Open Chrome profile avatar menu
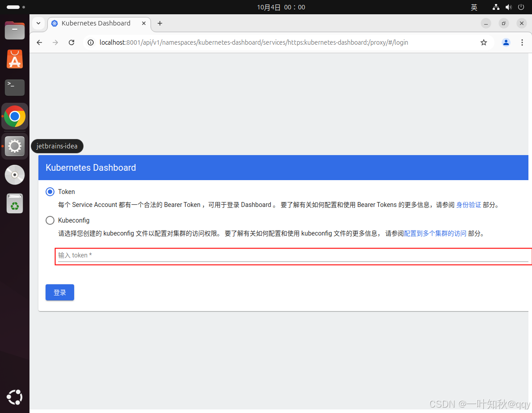Viewport: 532px width, 413px height. pyautogui.click(x=506, y=42)
